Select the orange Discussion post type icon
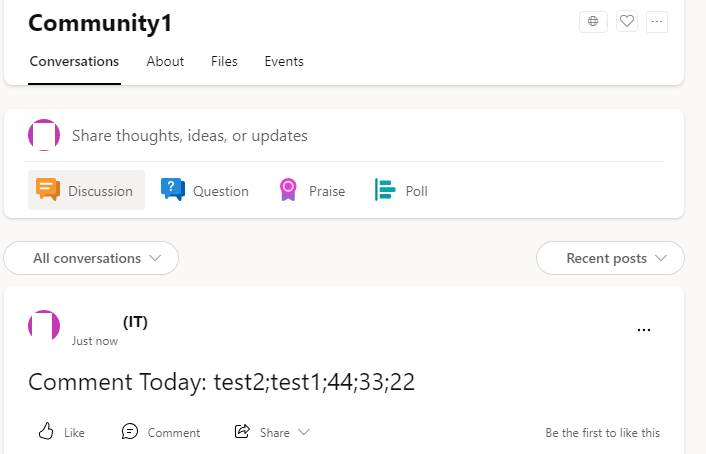The width and height of the screenshot is (706, 454). [48, 190]
